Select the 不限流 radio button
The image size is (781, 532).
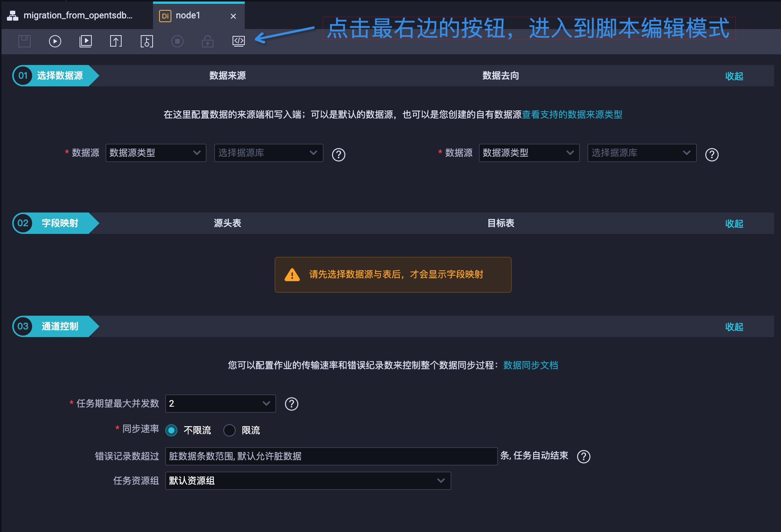click(171, 430)
